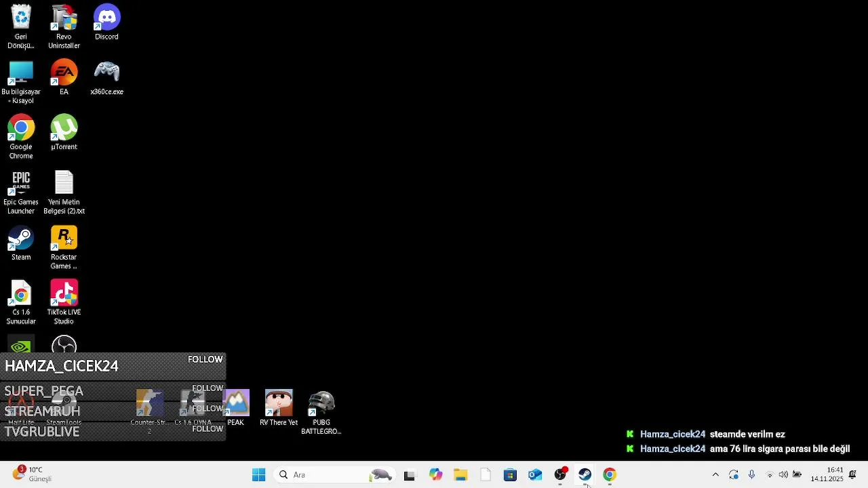The image size is (868, 488).
Task: Open Copilot from the taskbar
Action: tap(435, 475)
